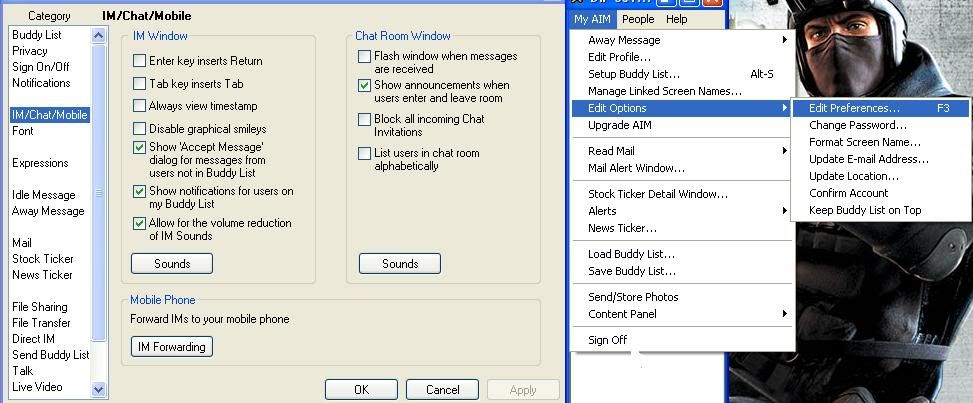973x403 pixels.
Task: Expand Away Message submenu in My AIM
Action: pos(683,40)
